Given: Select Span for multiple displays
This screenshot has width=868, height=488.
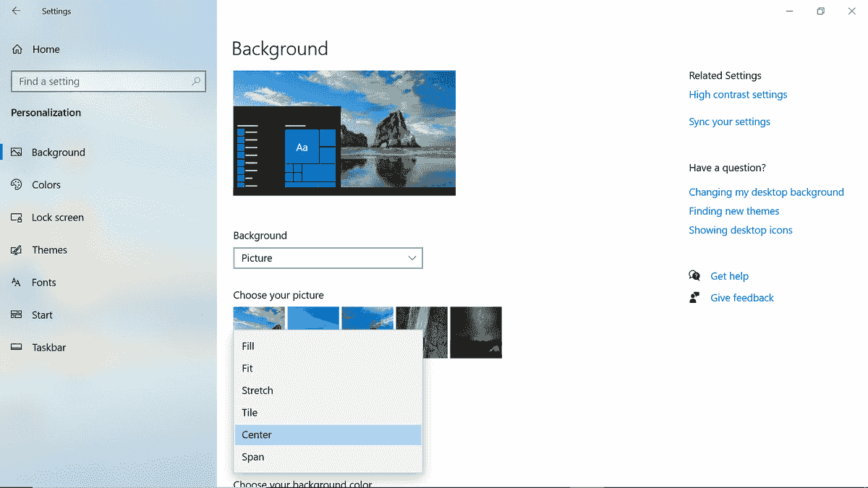Looking at the screenshot, I should tap(253, 457).
